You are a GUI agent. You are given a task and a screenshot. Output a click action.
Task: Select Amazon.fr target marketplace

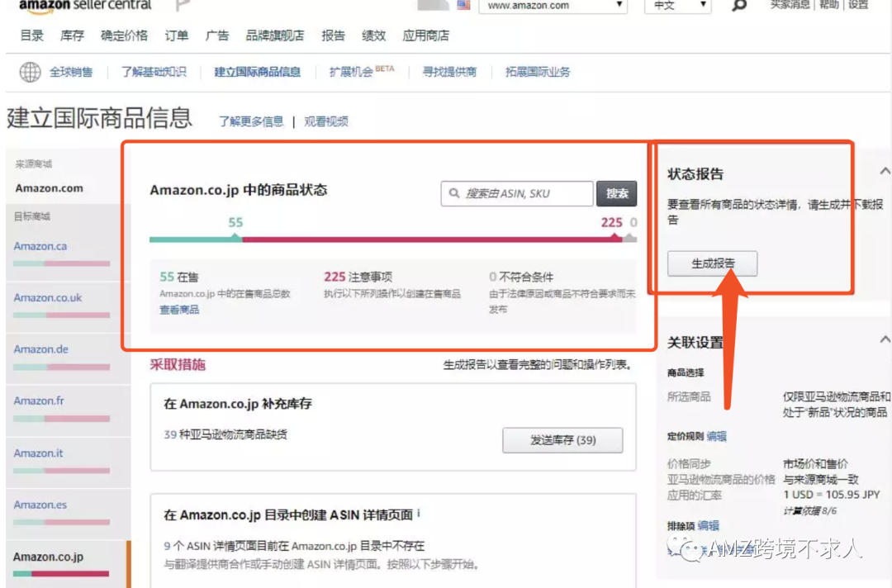point(39,401)
